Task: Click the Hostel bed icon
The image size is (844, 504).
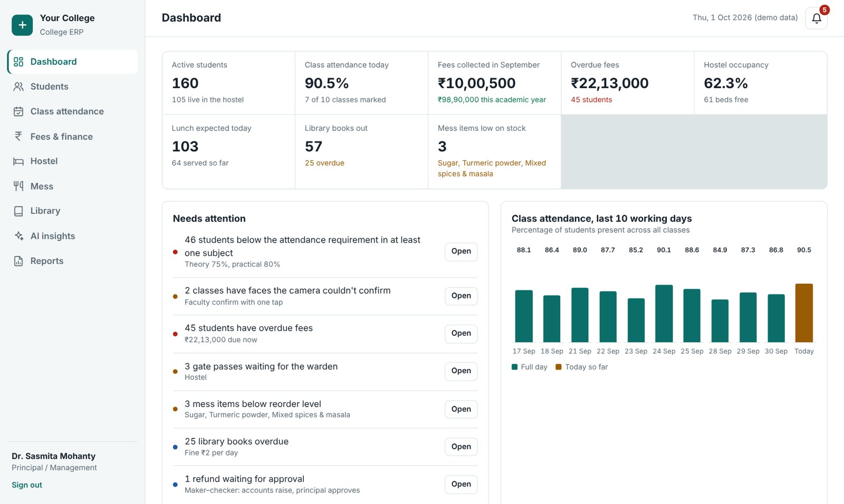Action: click(x=18, y=161)
